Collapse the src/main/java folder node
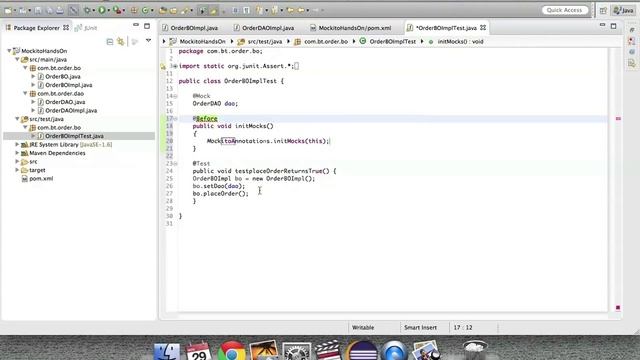640x360 pixels. click(x=17, y=60)
